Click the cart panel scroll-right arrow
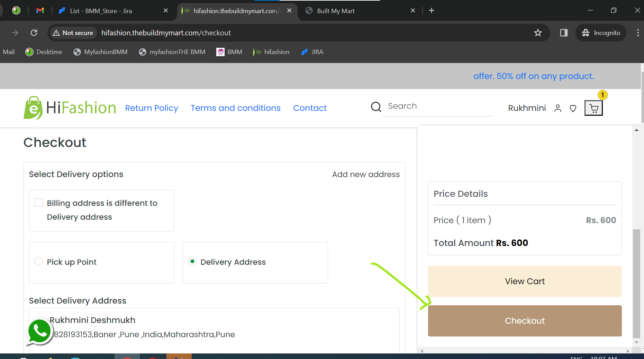644x359 pixels. [x=628, y=351]
